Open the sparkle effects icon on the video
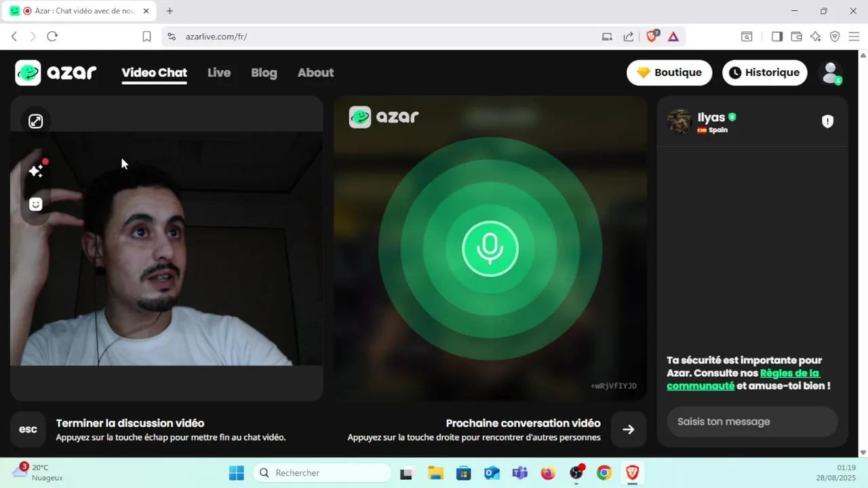The width and height of the screenshot is (868, 488). pos(36,171)
